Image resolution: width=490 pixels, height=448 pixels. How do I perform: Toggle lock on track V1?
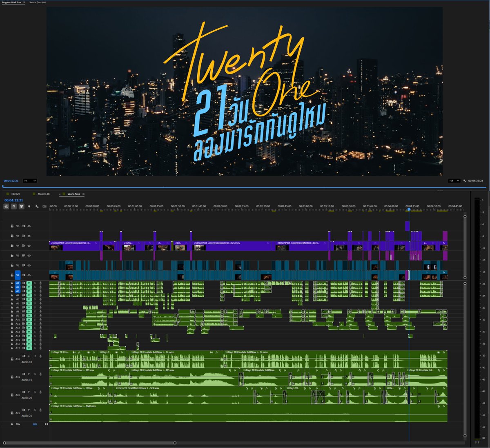pyautogui.click(x=12, y=275)
